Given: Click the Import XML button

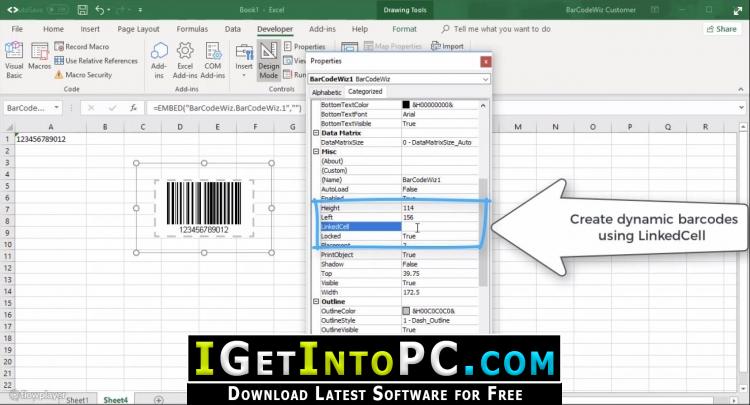Looking at the screenshot, I should 447,46.
